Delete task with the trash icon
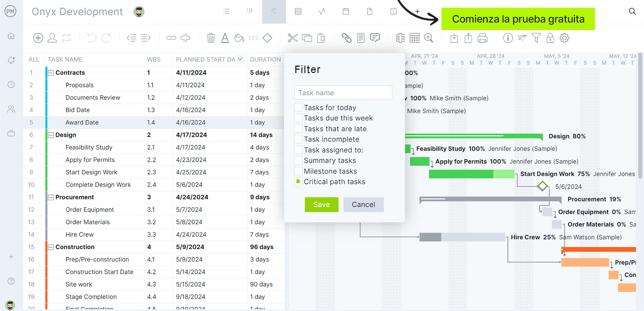644x311 pixels. click(x=211, y=38)
